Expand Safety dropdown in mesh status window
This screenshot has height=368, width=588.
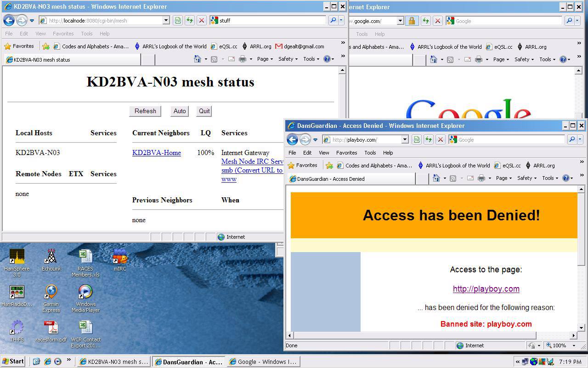point(288,59)
